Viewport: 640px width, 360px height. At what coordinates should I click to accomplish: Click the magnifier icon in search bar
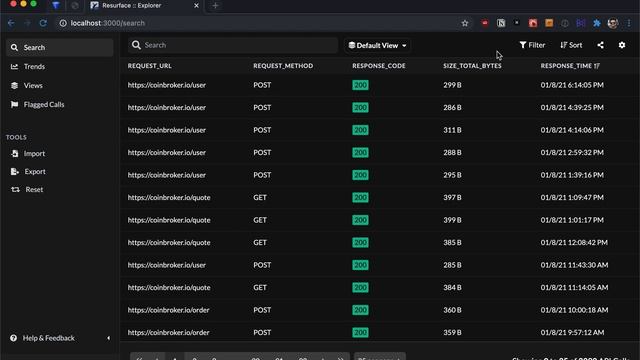(x=136, y=45)
